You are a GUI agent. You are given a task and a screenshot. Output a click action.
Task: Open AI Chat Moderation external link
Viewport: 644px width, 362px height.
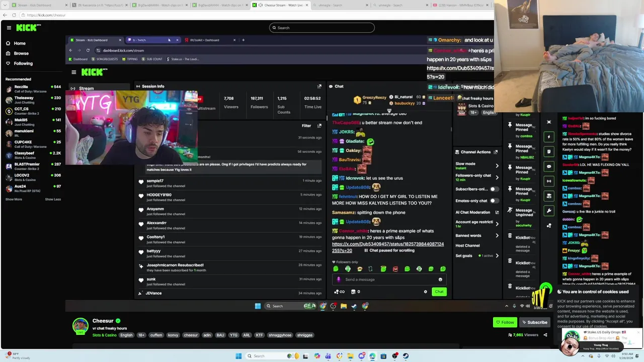tap(497, 212)
